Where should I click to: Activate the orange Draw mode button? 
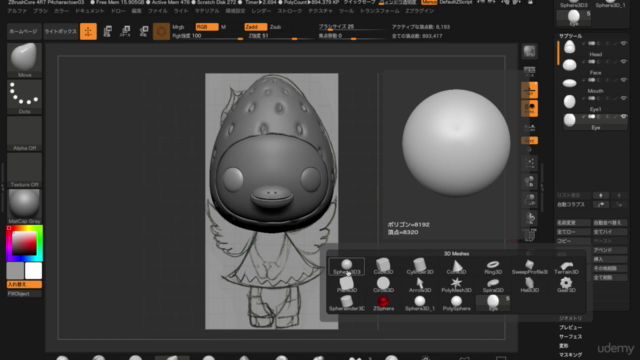pos(88,31)
